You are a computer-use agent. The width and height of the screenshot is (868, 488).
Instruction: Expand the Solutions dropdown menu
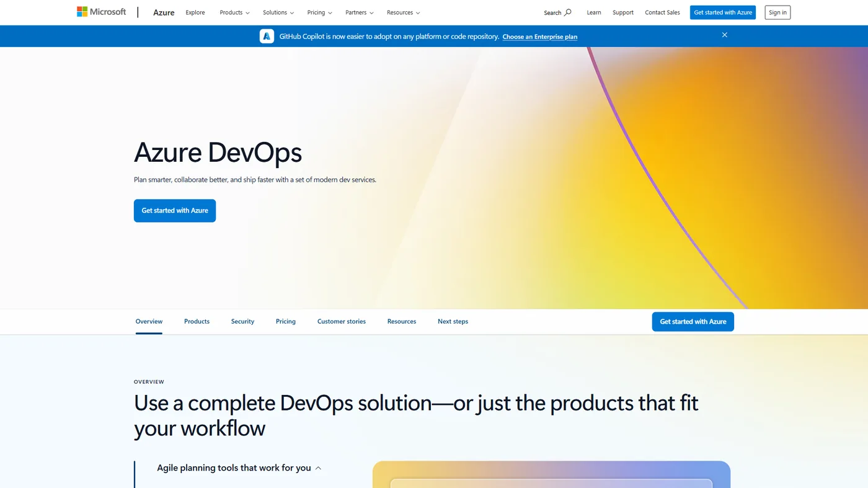tap(278, 12)
